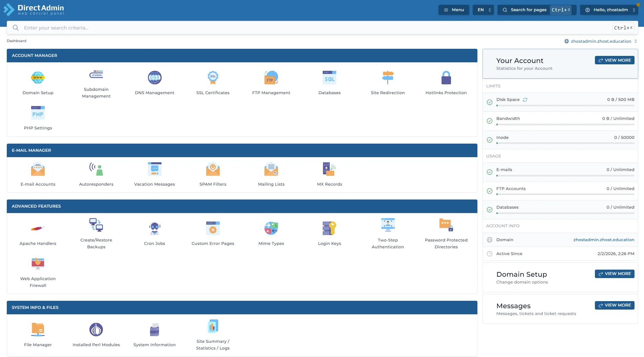The height and width of the screenshot is (357, 644).
Task: Refresh Disk Space usage icon
Action: pos(525,100)
